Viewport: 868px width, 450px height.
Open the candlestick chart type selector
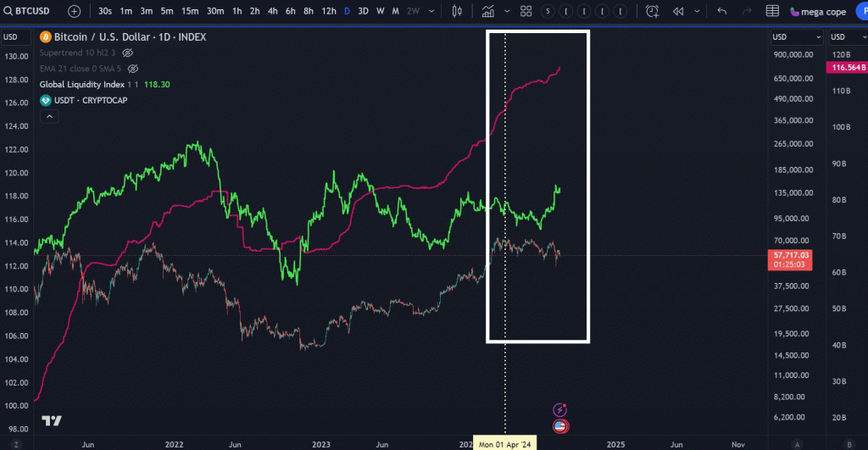tap(458, 11)
